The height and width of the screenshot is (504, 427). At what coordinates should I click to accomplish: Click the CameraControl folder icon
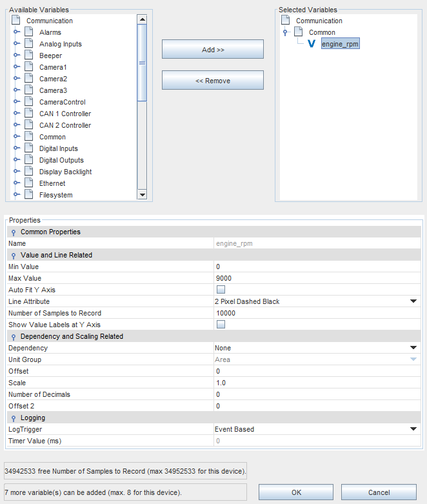(x=29, y=101)
